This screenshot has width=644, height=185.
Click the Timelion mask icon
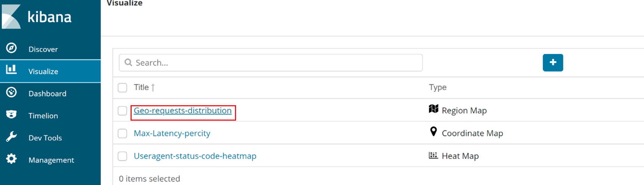point(11,114)
